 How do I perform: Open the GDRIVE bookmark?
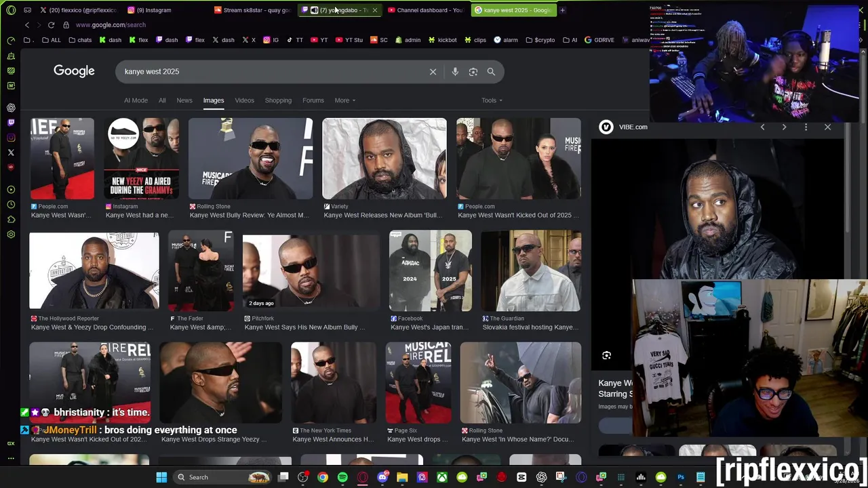pos(599,40)
